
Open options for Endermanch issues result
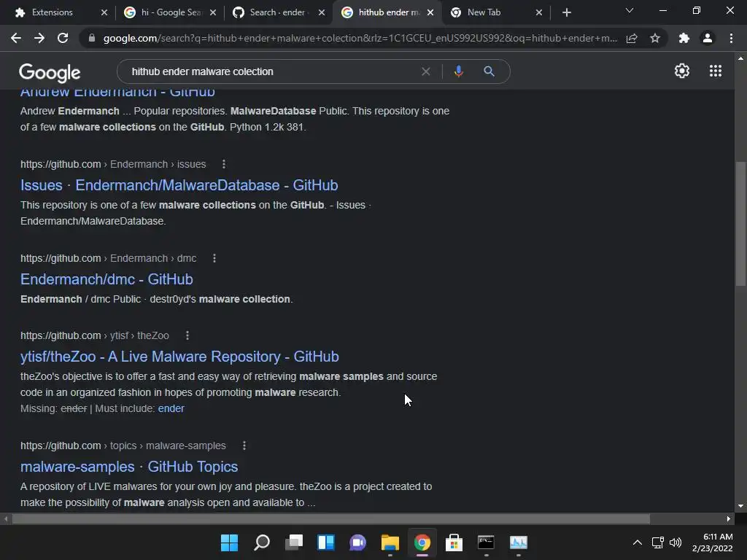(224, 164)
